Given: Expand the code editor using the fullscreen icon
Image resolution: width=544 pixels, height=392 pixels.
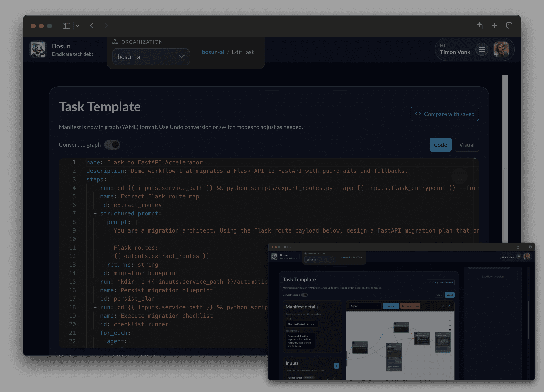Looking at the screenshot, I should point(459,177).
